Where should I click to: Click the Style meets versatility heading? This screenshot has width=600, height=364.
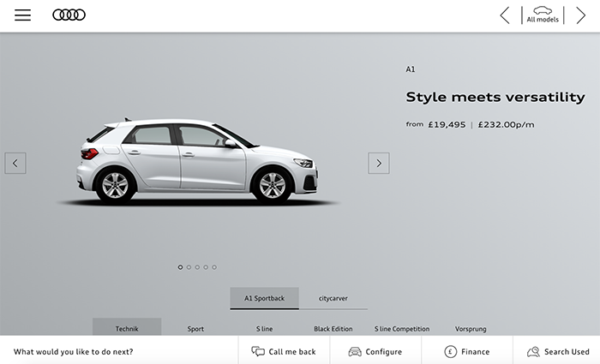(x=495, y=97)
